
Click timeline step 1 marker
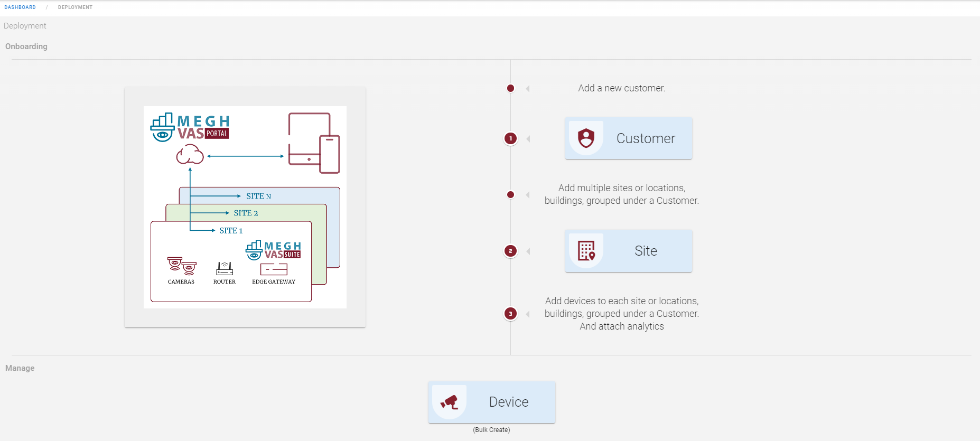click(x=510, y=138)
